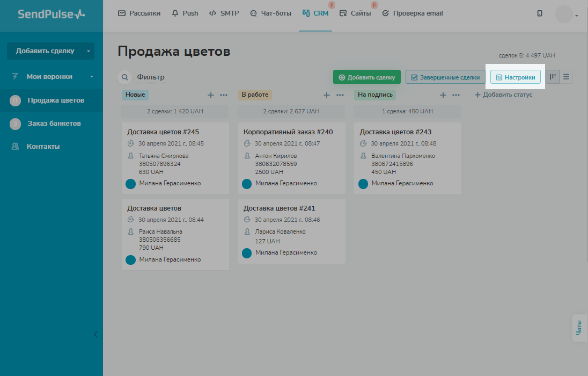
Task: Select the Новые status color label
Action: pyautogui.click(x=135, y=95)
